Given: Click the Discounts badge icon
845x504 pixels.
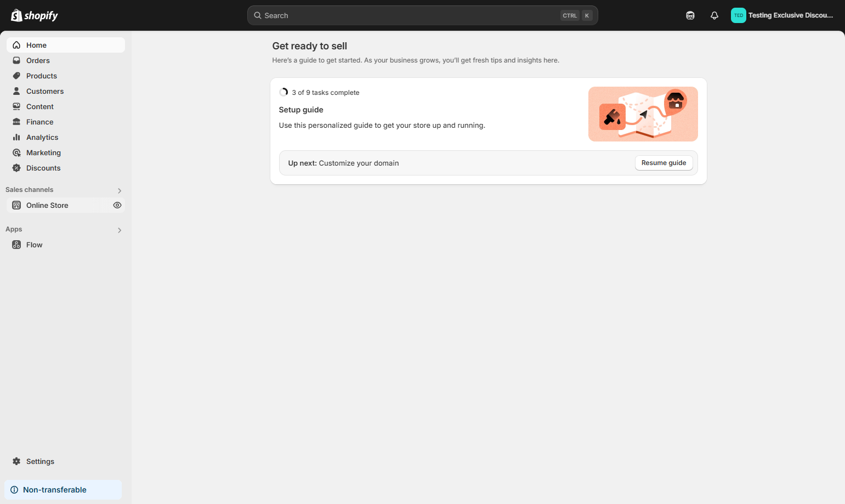Looking at the screenshot, I should (16, 168).
